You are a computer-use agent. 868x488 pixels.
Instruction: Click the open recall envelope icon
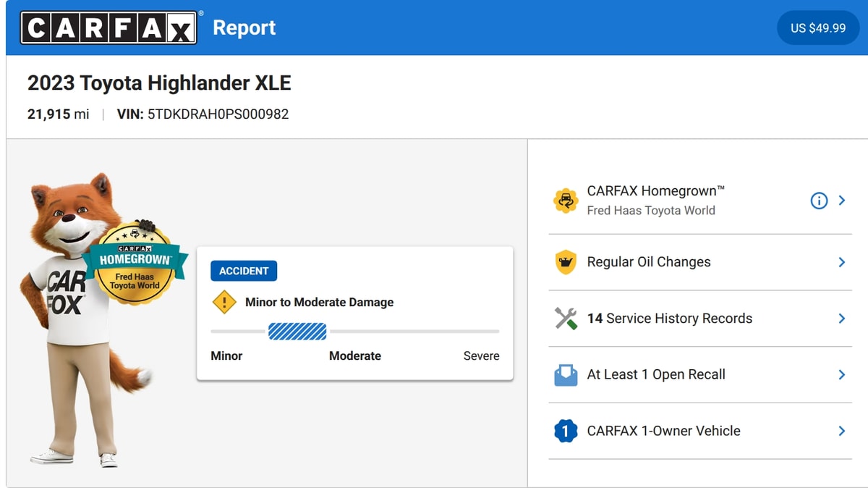566,375
